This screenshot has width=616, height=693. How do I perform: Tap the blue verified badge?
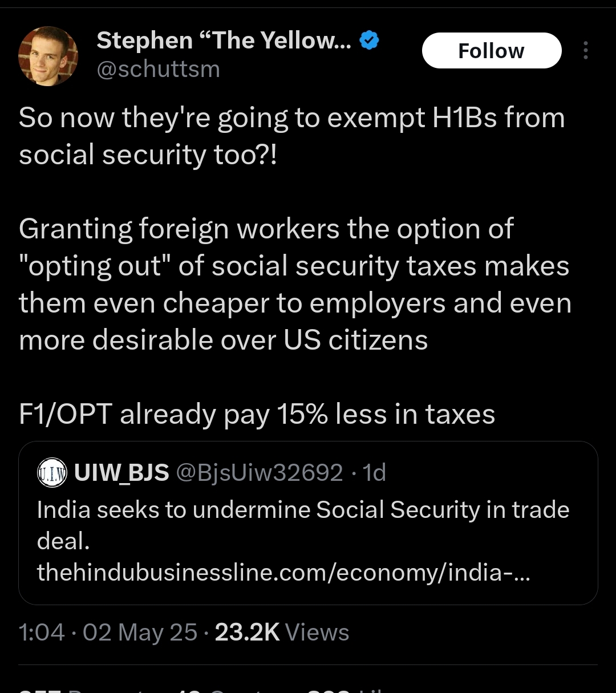tap(370, 40)
